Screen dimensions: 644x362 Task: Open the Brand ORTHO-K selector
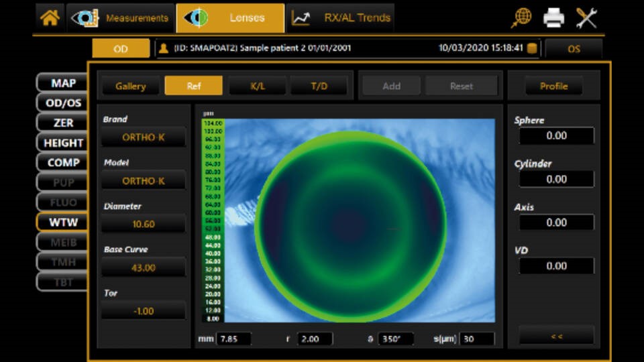[x=143, y=137]
